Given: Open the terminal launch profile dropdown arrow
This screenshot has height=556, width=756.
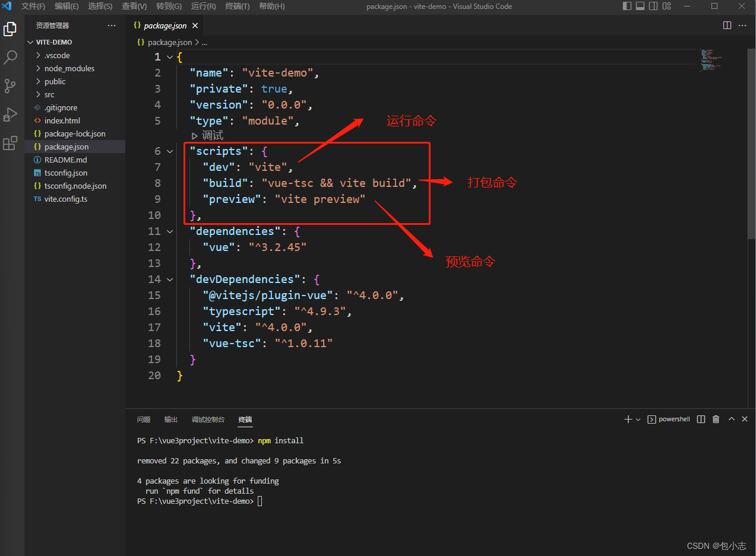Looking at the screenshot, I should (638, 420).
